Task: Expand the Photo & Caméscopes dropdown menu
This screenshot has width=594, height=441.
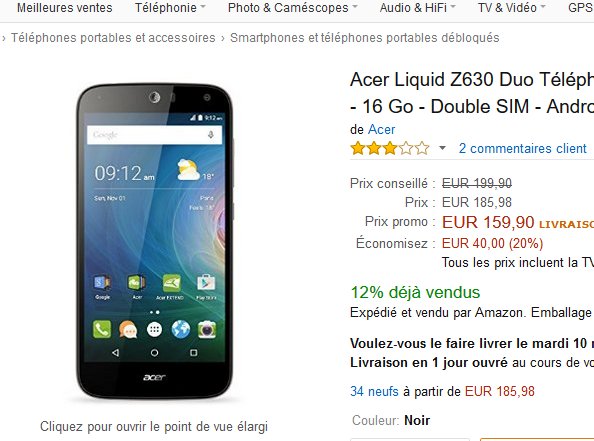Action: (x=292, y=8)
